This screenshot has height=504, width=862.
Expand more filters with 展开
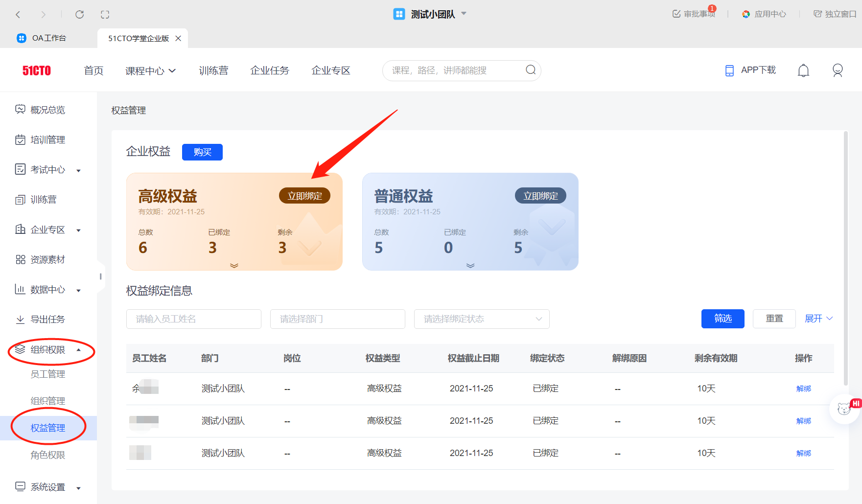(x=819, y=319)
